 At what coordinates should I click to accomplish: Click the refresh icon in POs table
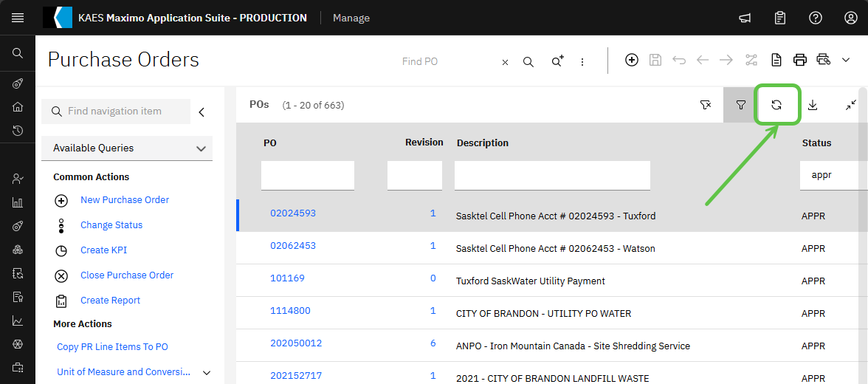776,105
